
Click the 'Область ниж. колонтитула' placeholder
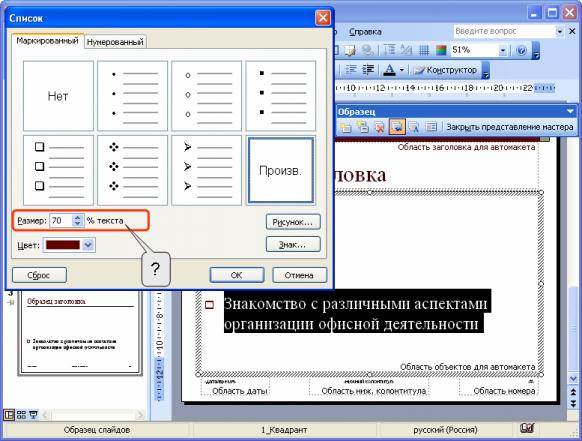(x=369, y=387)
